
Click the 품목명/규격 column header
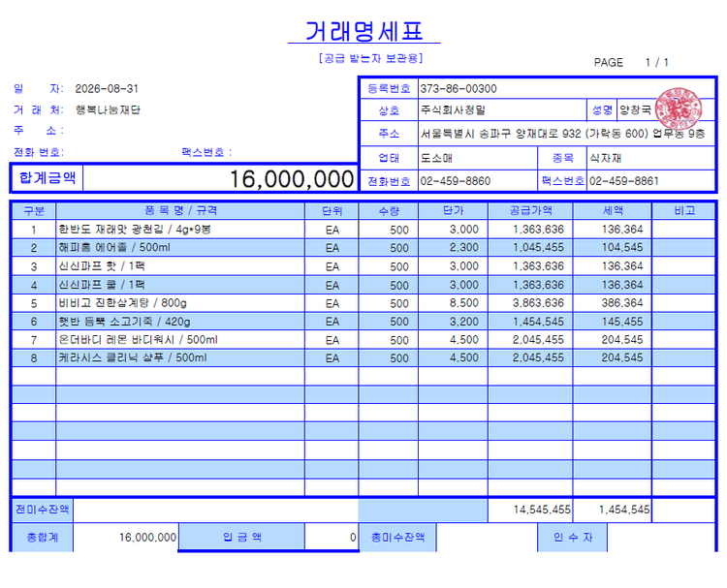(x=180, y=211)
